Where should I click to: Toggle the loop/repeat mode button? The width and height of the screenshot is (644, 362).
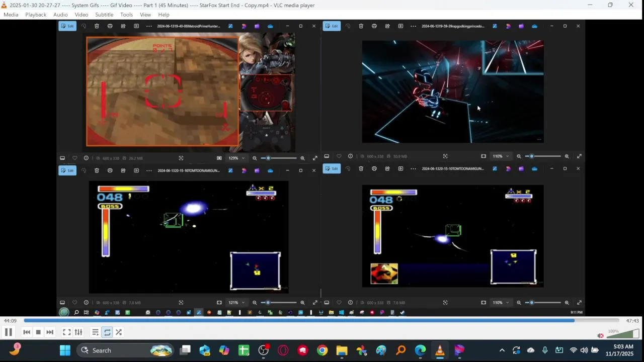[107, 332]
